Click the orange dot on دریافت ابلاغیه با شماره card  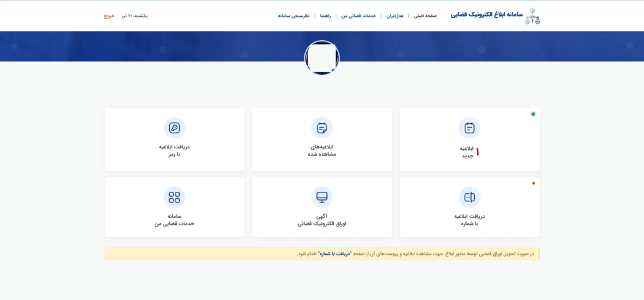(533, 183)
